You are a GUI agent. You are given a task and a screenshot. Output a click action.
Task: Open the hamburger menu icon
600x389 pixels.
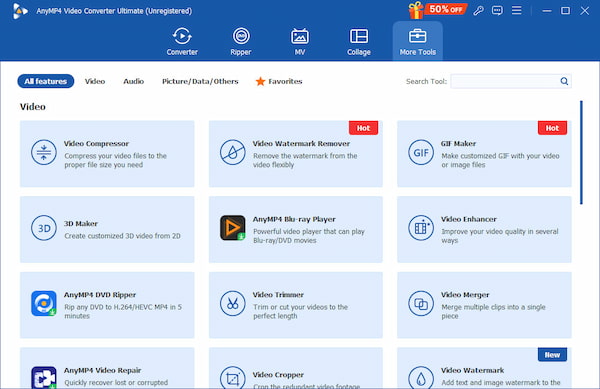click(517, 10)
